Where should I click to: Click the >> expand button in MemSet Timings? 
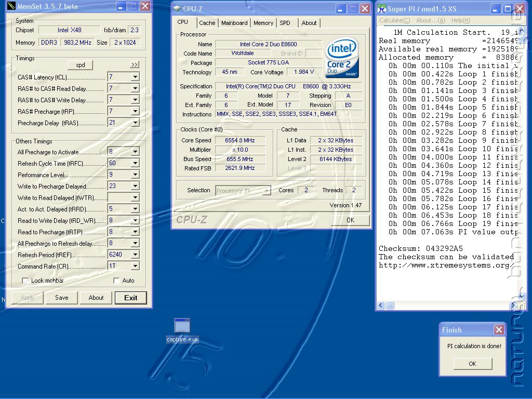[135, 64]
